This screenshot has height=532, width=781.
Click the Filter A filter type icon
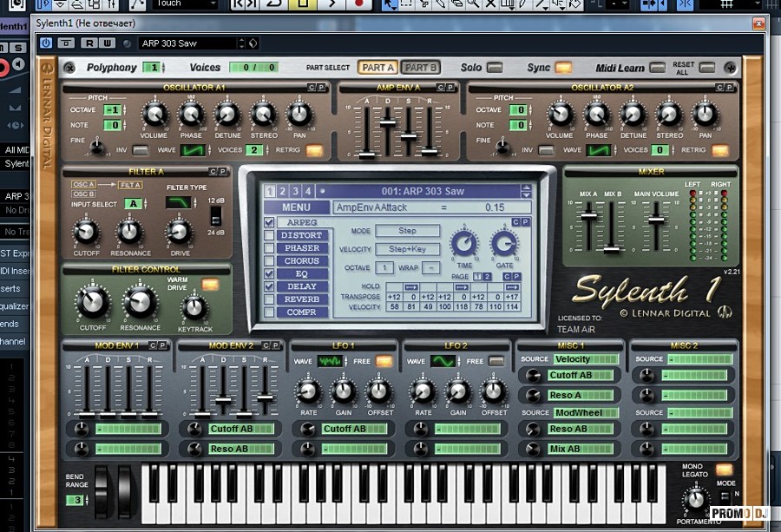pyautogui.click(x=179, y=202)
